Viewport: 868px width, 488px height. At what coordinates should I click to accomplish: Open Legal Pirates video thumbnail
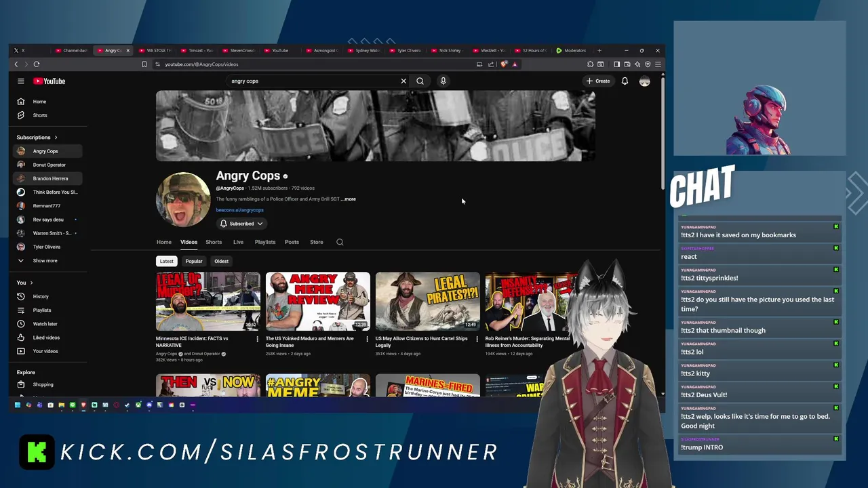point(428,302)
